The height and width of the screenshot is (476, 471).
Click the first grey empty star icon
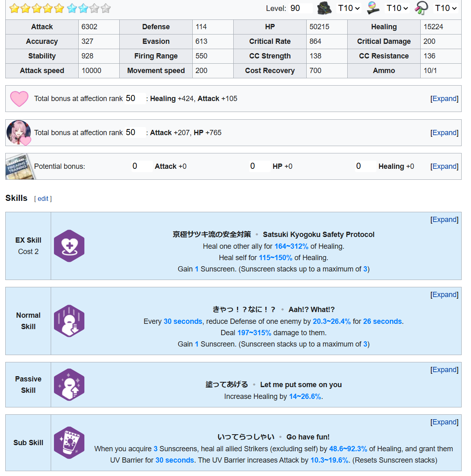[95, 8]
